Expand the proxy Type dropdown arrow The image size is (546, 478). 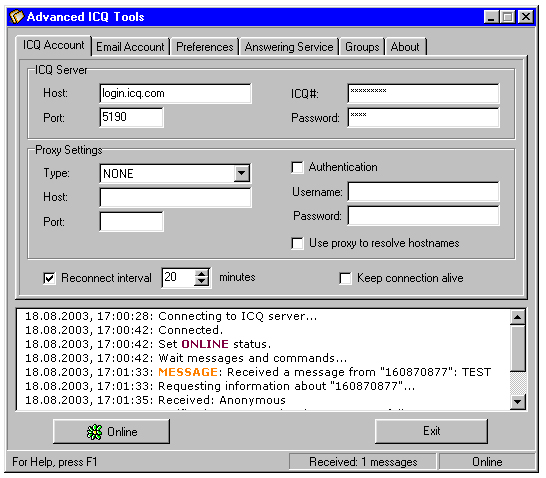tap(242, 173)
